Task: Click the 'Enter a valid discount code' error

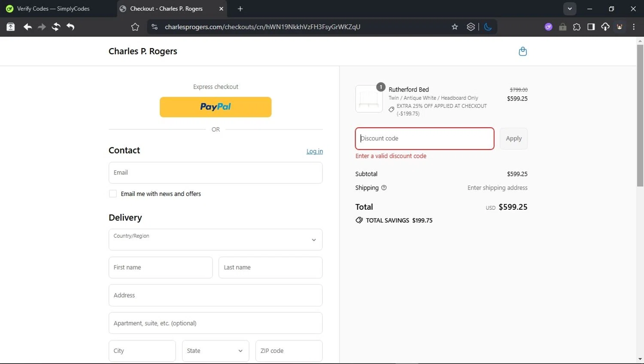Action: tap(391, 156)
